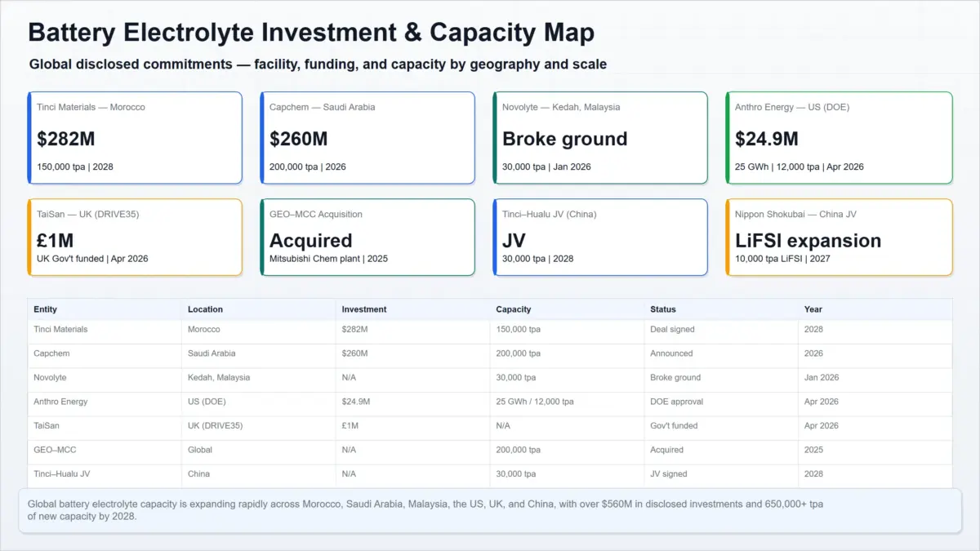
Task: Click the 'Anthro Energy — US (DOE)' label
Action: tap(792, 107)
